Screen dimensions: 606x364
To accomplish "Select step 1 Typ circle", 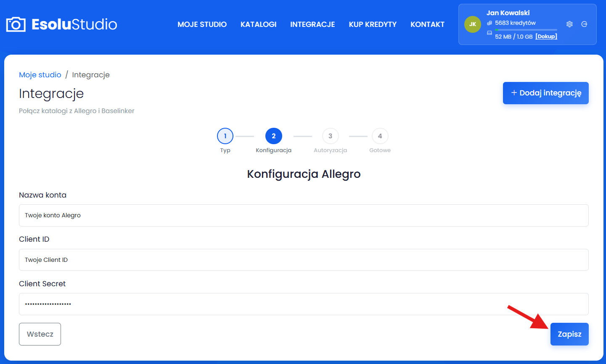I will tap(225, 136).
